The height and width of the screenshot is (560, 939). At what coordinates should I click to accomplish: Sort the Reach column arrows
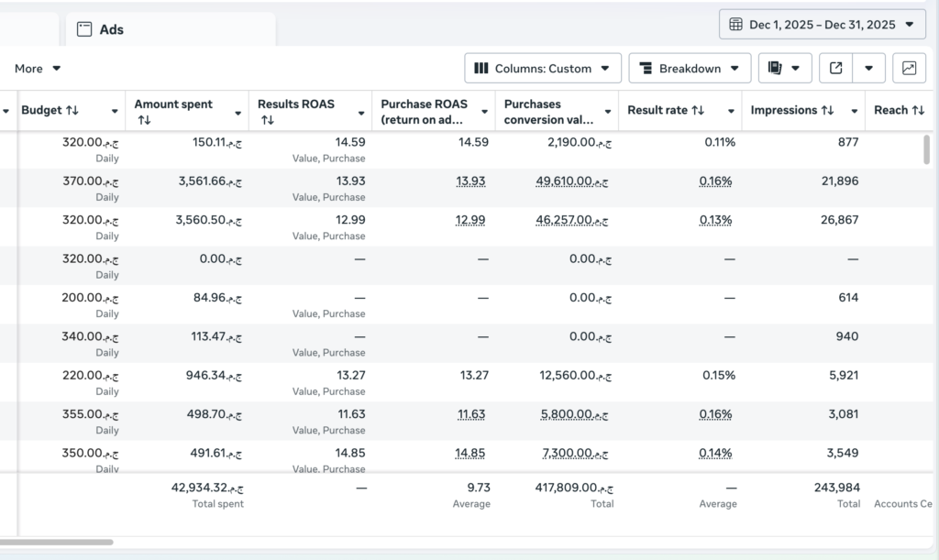point(918,110)
